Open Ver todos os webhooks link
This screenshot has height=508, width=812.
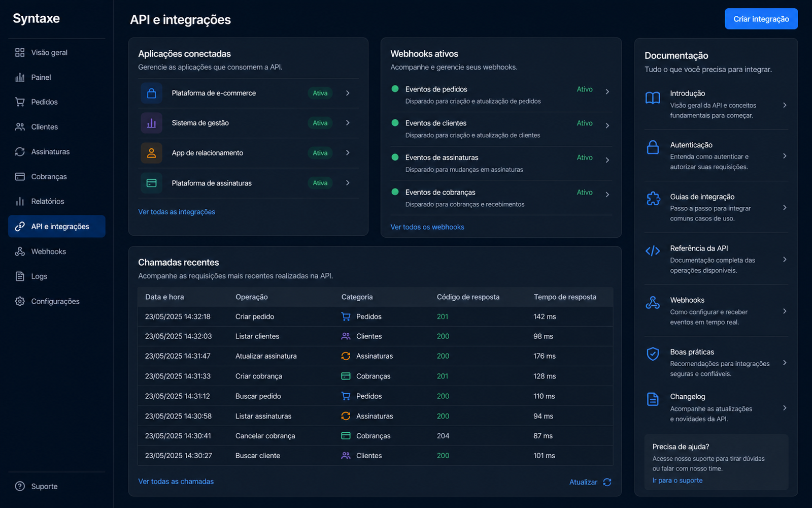427,227
